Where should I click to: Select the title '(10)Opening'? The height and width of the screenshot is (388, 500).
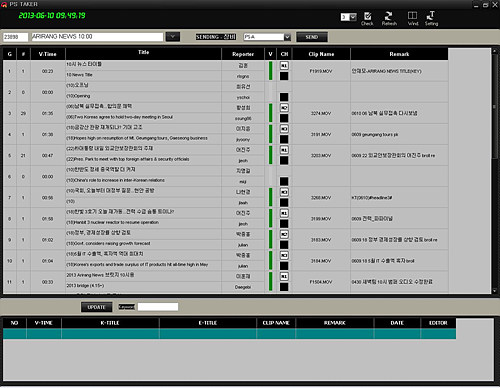(78, 96)
